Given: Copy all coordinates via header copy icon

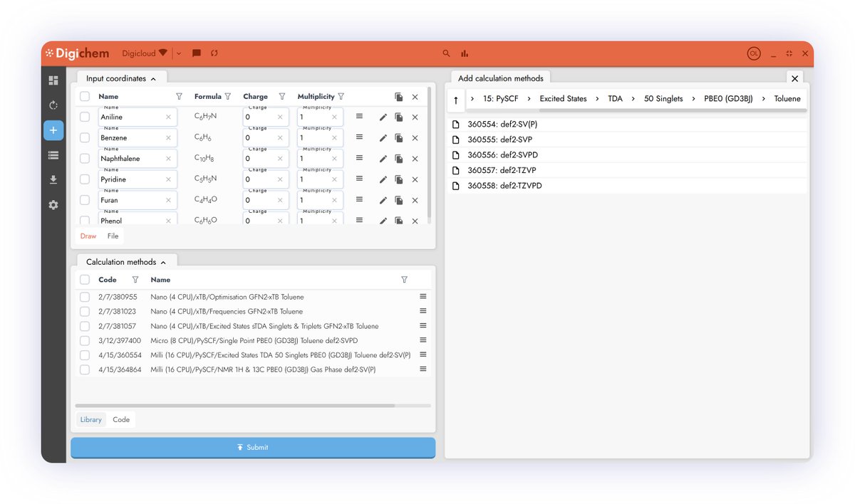Looking at the screenshot, I should point(399,97).
